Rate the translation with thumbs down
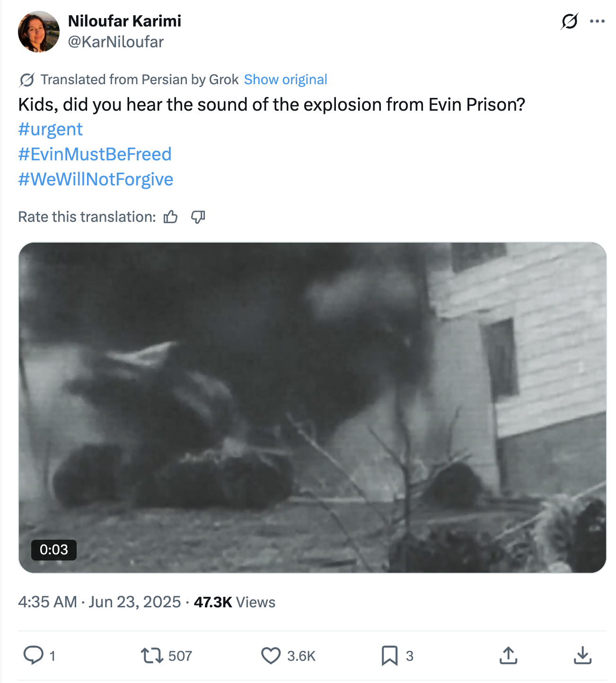The image size is (616, 683). 198,217
